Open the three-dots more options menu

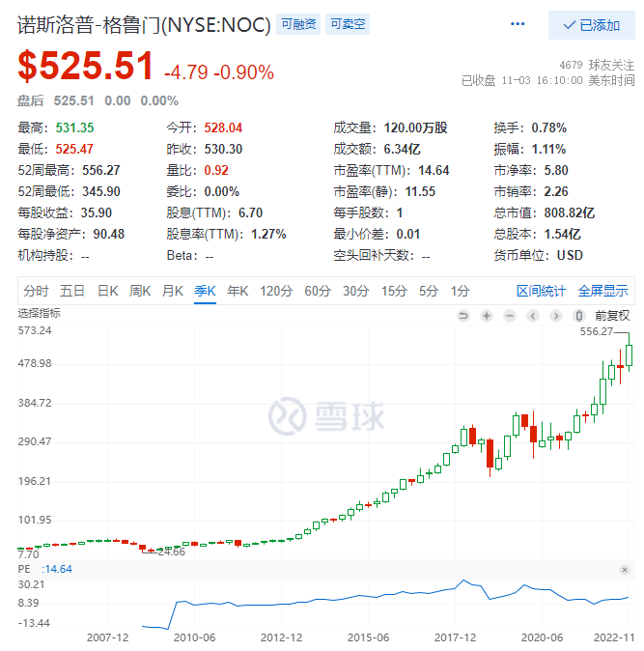518,24
